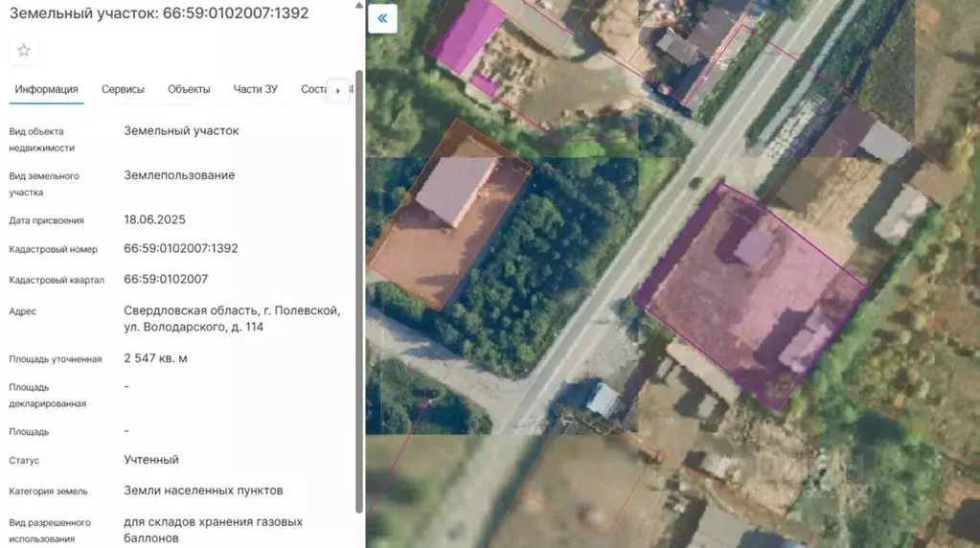Switch to the Объекты tab
The image size is (980, 548).
(x=189, y=89)
